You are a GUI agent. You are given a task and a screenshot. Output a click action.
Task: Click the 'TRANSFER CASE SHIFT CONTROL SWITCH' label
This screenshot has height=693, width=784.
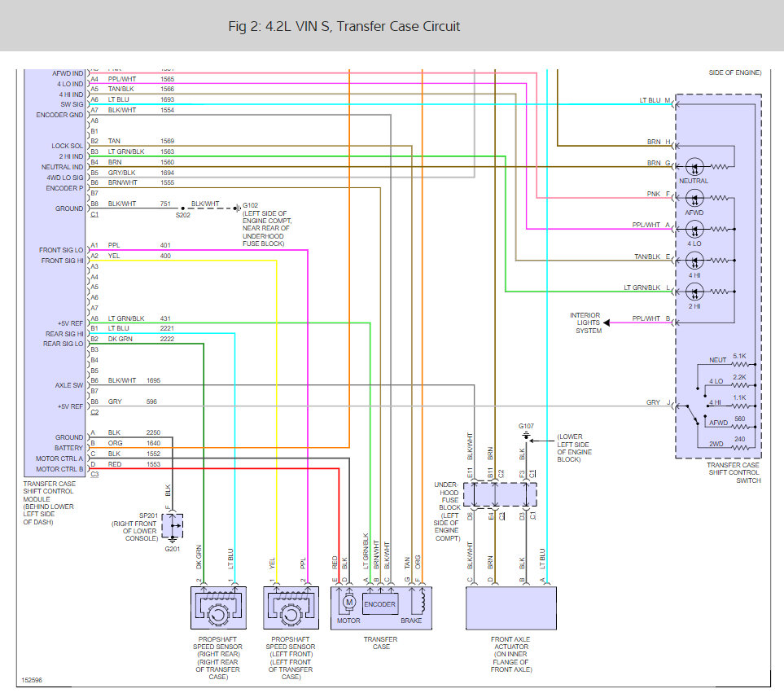[x=734, y=472]
